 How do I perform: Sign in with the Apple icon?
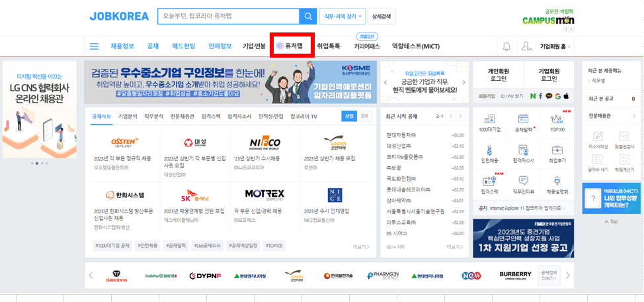566,96
